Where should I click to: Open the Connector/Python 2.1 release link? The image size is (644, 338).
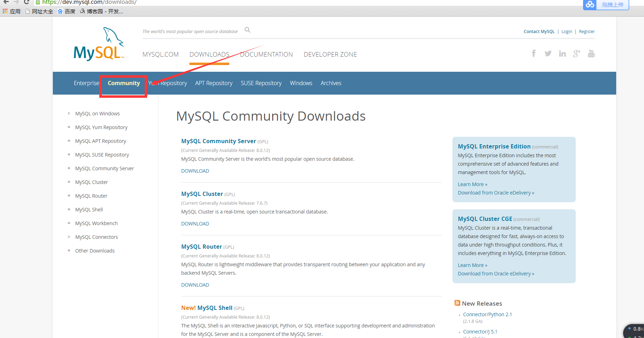click(487, 314)
